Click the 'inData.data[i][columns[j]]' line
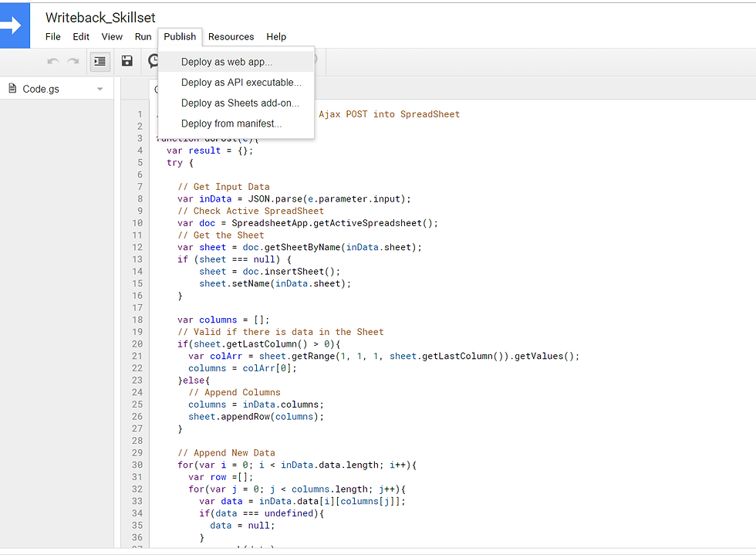The height and width of the screenshot is (555, 756). click(302, 501)
